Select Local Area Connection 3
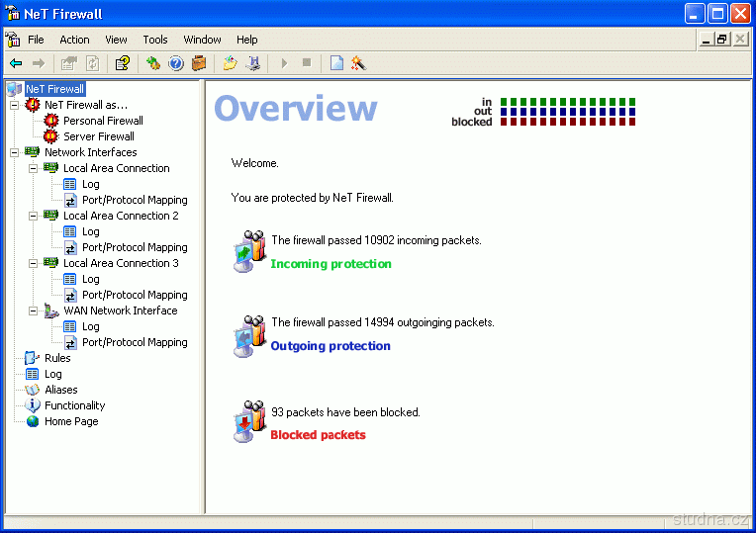The image size is (756, 533). 121,263
